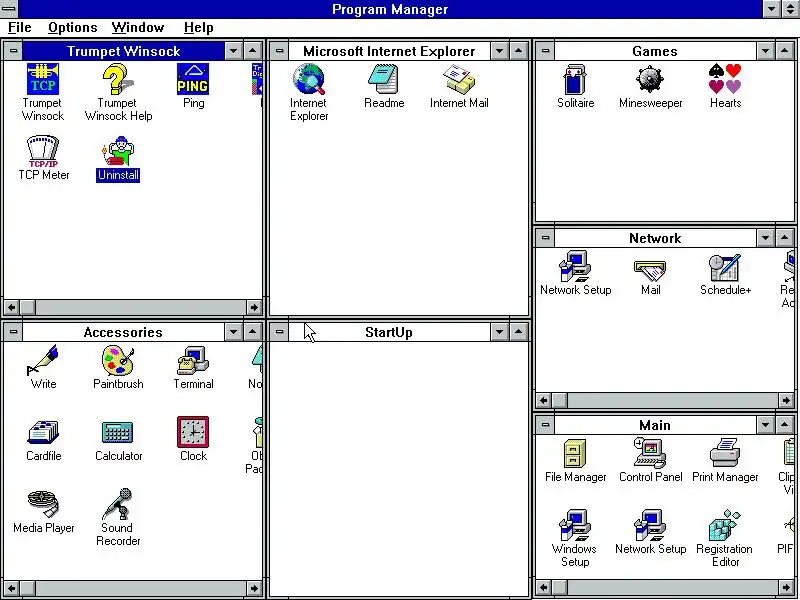
Task: Select the Registration Editor icon
Action: tap(725, 525)
